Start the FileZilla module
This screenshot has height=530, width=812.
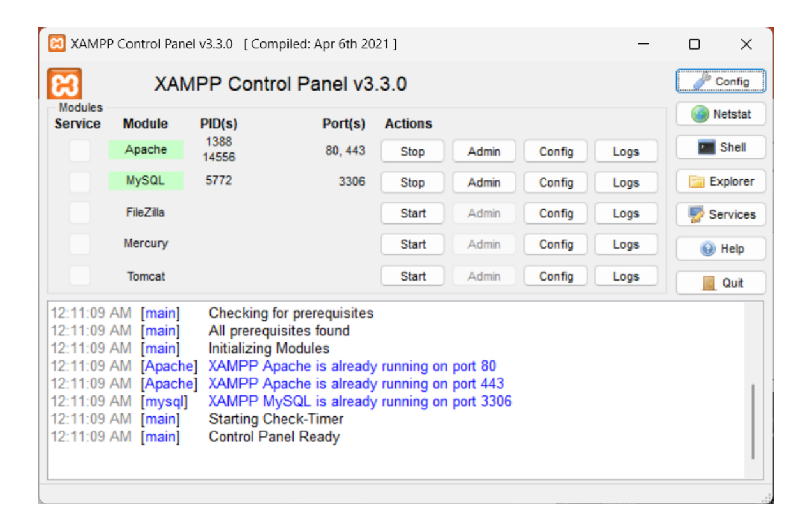coord(412,214)
